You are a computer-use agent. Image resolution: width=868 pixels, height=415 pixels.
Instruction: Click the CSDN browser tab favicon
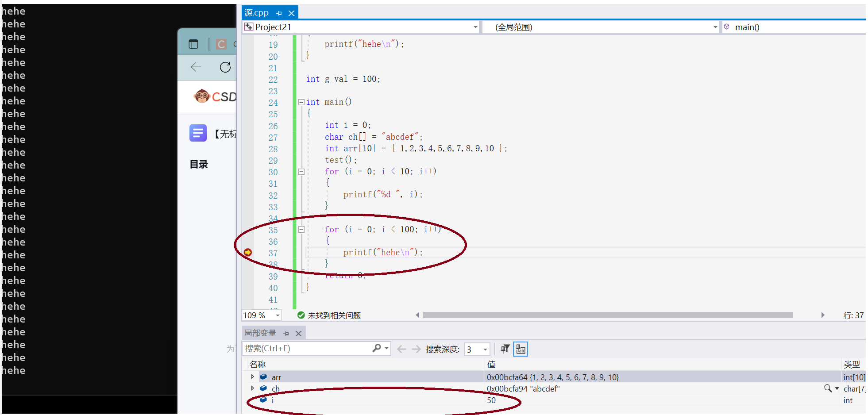pyautogui.click(x=221, y=44)
